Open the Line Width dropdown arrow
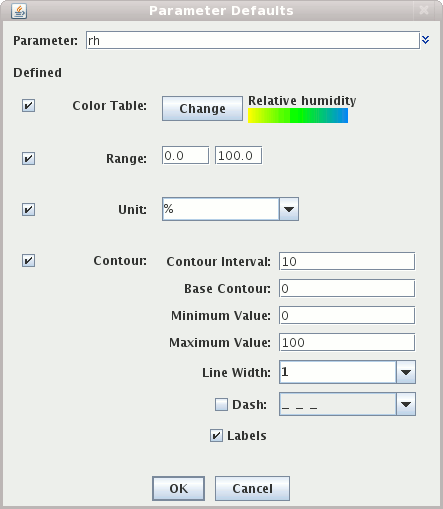 tap(406, 372)
